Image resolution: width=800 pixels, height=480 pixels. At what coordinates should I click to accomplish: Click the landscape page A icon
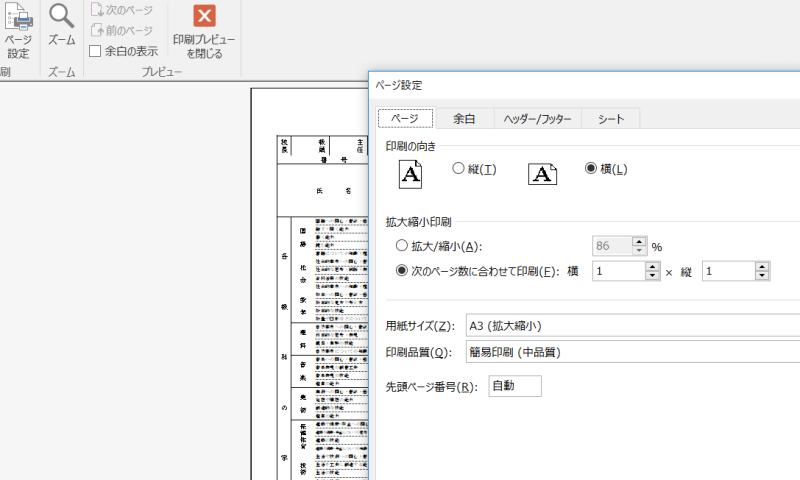click(x=542, y=174)
